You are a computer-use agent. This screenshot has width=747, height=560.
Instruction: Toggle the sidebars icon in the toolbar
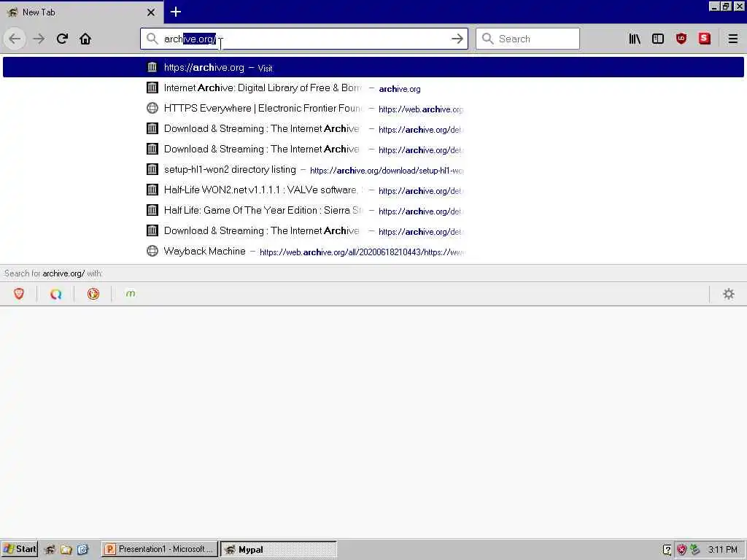tap(658, 39)
